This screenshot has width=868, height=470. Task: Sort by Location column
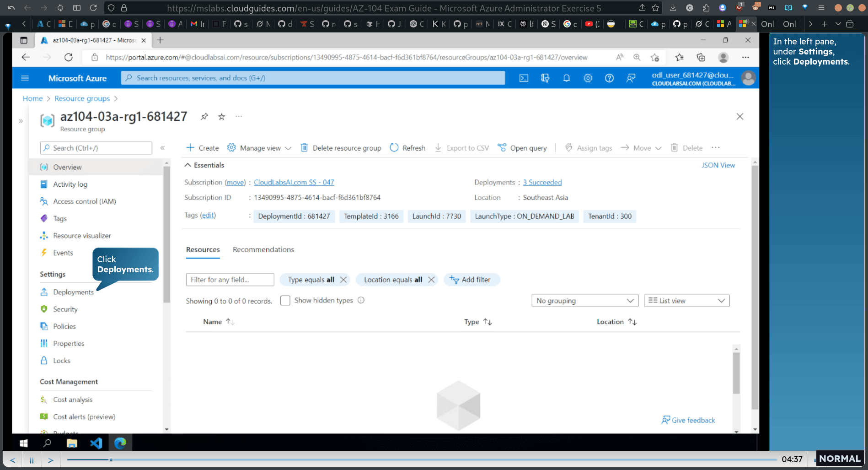point(616,322)
